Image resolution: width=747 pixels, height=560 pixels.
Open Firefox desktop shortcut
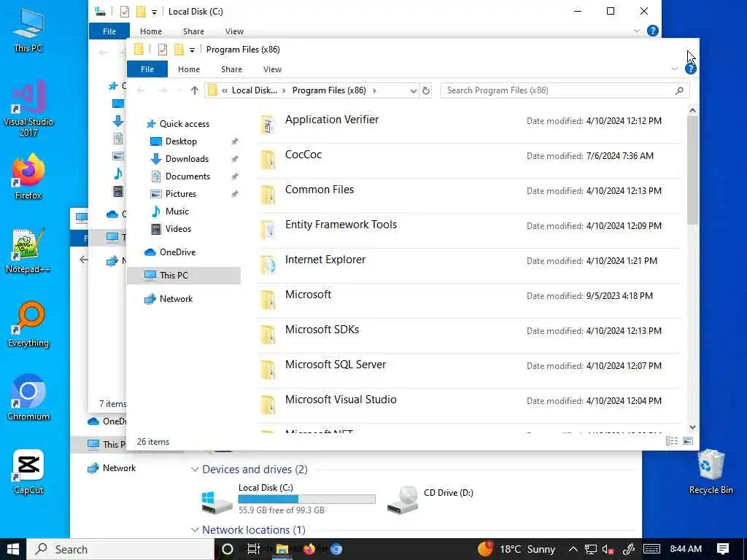[x=28, y=176]
